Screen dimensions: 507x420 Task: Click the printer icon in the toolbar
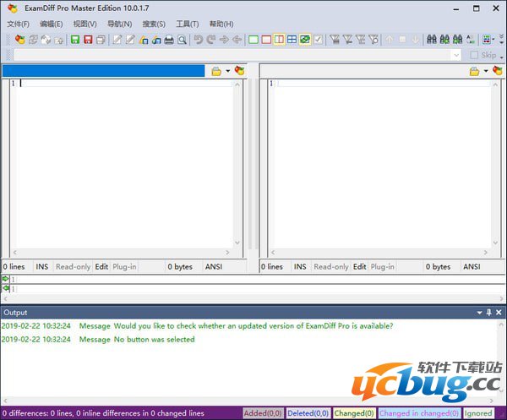168,40
